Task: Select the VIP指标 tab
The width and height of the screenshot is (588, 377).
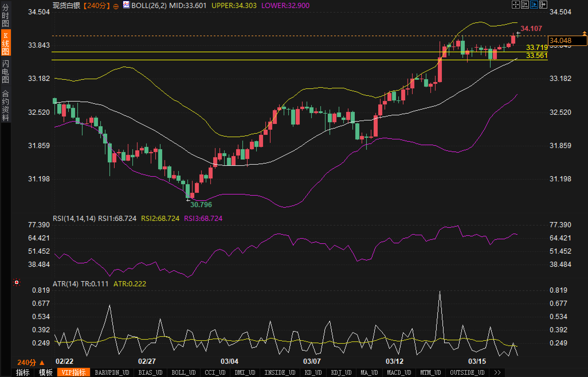Action: (x=74, y=372)
